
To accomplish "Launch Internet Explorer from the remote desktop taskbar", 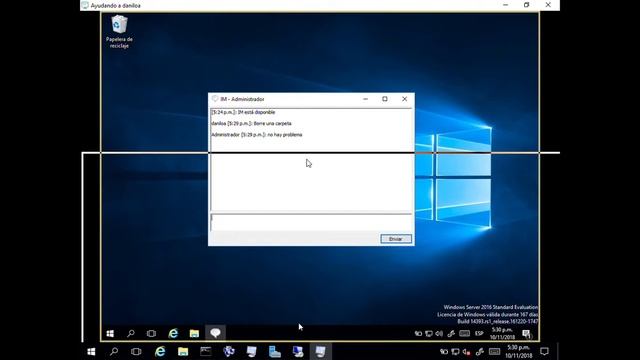I will (173, 333).
